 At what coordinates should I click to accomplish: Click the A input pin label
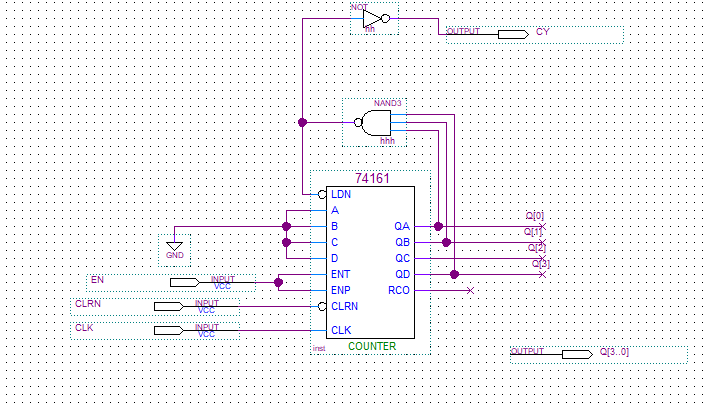[x=335, y=211]
